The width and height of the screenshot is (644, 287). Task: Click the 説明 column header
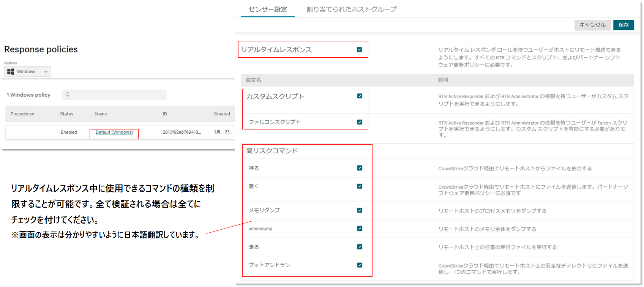[x=443, y=80]
